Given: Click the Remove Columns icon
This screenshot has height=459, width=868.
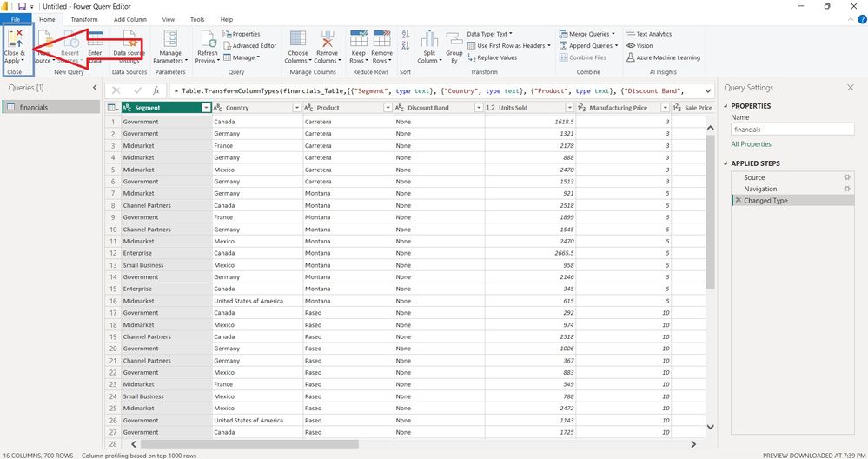Looking at the screenshot, I should [328, 39].
